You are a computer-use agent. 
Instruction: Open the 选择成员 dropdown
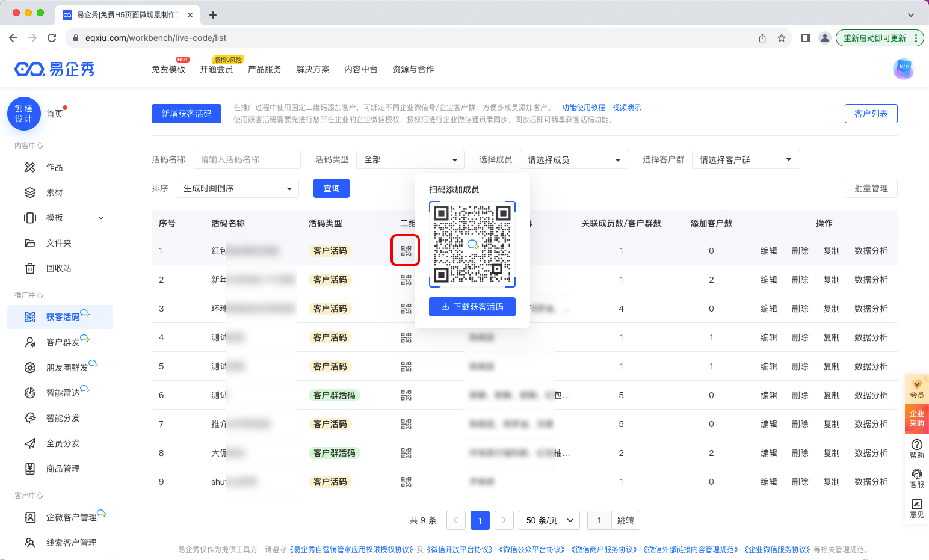(574, 159)
